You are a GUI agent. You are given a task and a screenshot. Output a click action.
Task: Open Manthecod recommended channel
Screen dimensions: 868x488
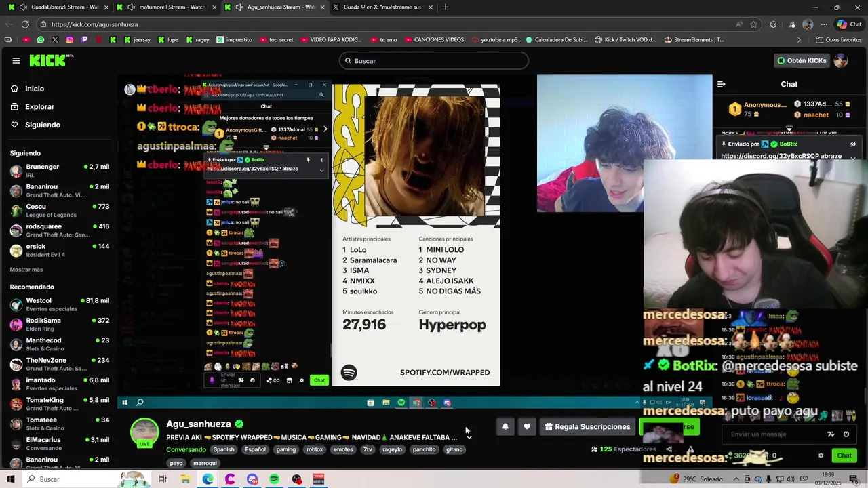point(59,344)
